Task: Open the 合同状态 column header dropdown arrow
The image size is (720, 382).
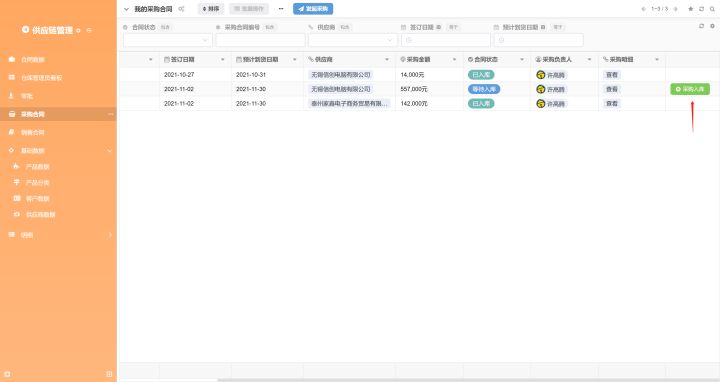Action: 522,60
